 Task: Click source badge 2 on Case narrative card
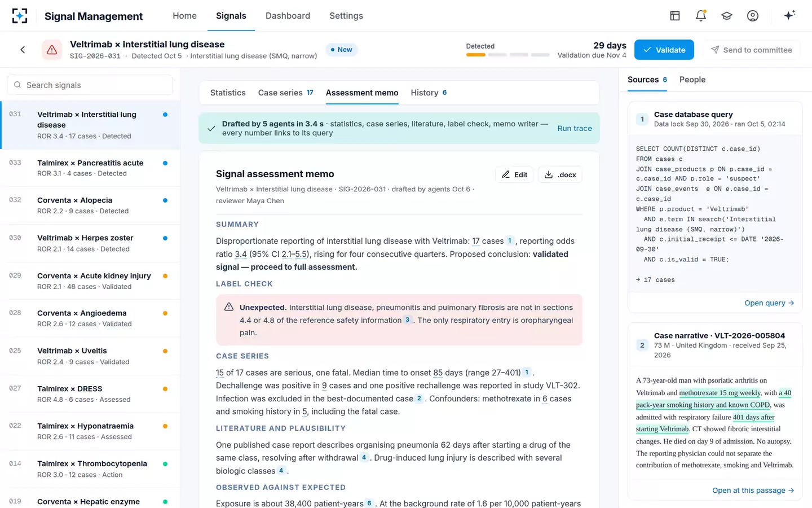coord(642,345)
